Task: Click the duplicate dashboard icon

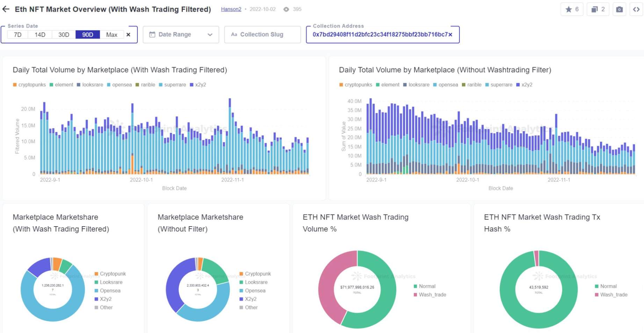Action: click(596, 9)
